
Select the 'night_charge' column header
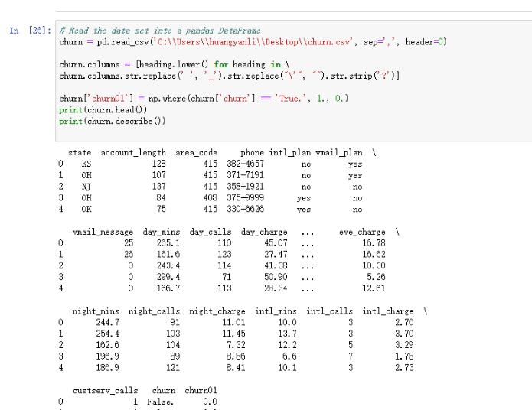point(217,311)
